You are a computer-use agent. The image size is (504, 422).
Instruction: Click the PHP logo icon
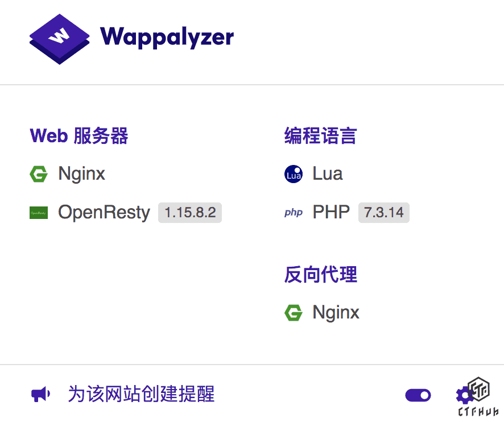(294, 213)
